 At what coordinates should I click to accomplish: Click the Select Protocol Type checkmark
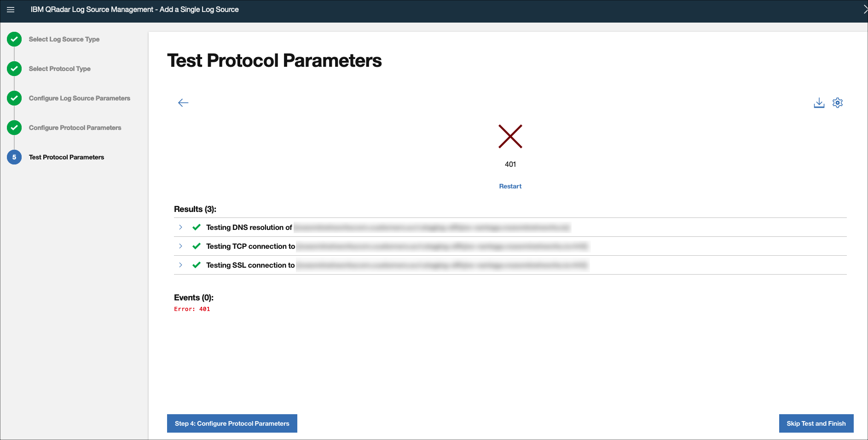14,69
